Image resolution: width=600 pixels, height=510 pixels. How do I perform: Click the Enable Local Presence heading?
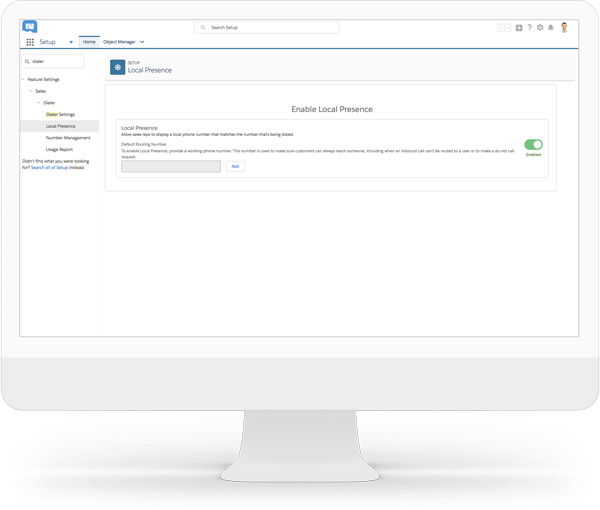(x=332, y=109)
